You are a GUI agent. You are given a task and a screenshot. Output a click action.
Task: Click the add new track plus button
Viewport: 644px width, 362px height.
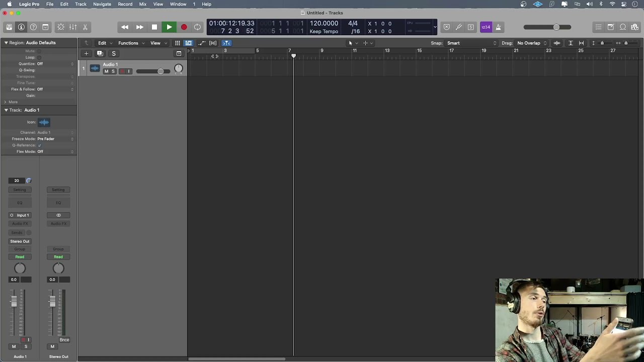click(86, 53)
